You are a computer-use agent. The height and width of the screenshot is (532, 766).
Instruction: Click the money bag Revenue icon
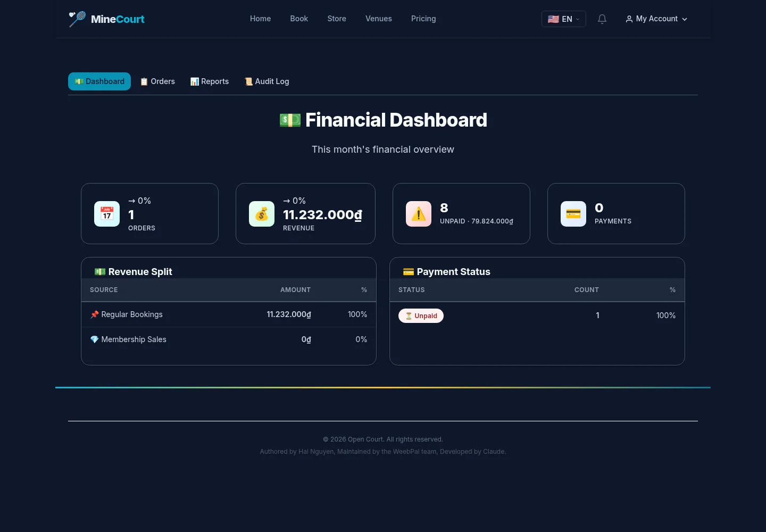[x=262, y=214]
